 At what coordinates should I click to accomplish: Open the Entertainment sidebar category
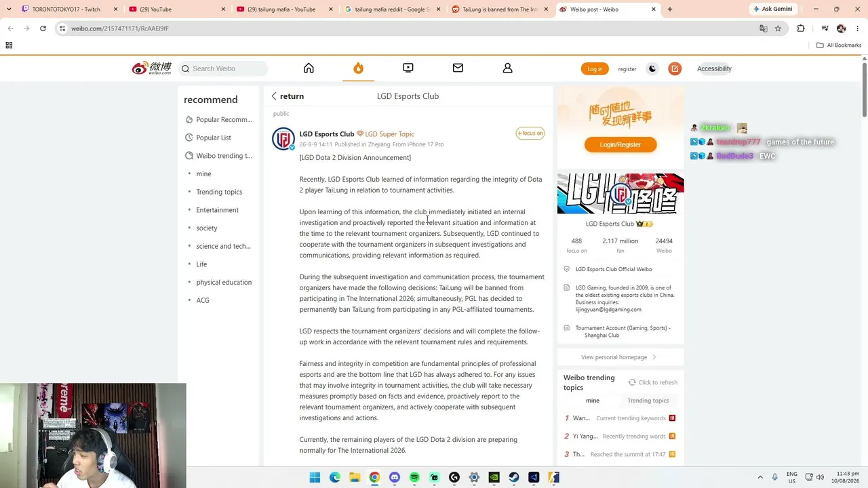tap(218, 210)
